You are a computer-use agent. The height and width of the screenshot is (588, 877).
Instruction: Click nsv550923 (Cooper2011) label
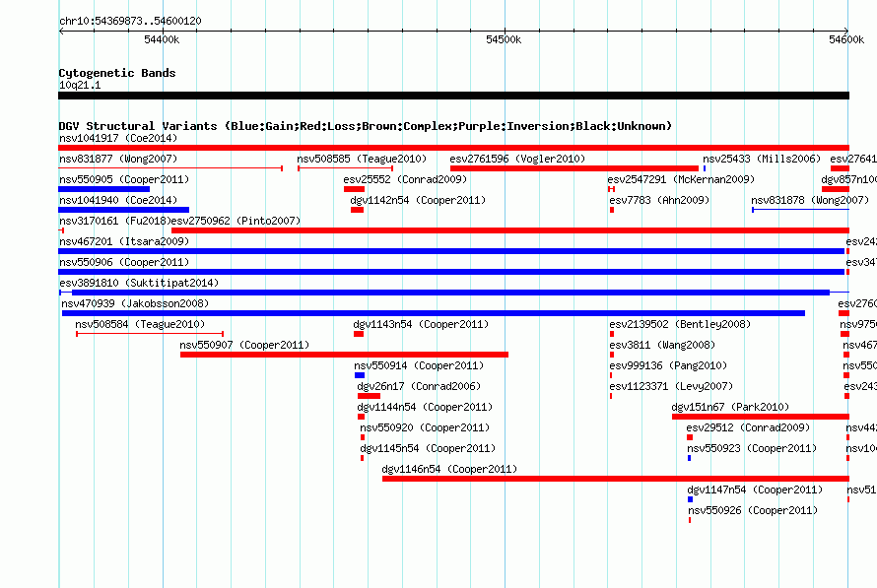(x=752, y=448)
